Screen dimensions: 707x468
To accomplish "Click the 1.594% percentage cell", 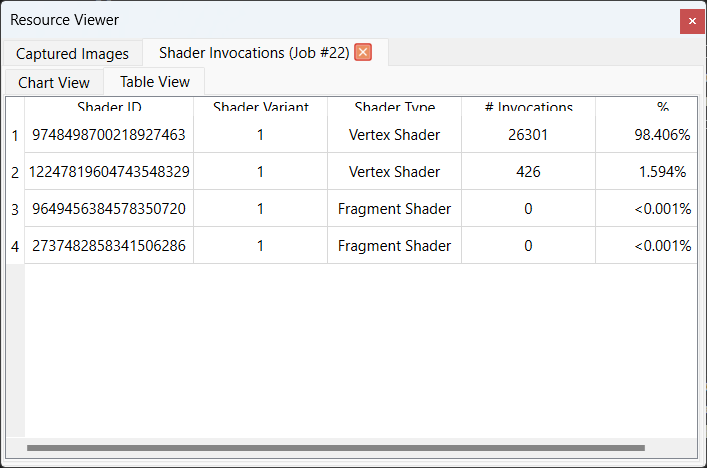I will tap(662, 172).
